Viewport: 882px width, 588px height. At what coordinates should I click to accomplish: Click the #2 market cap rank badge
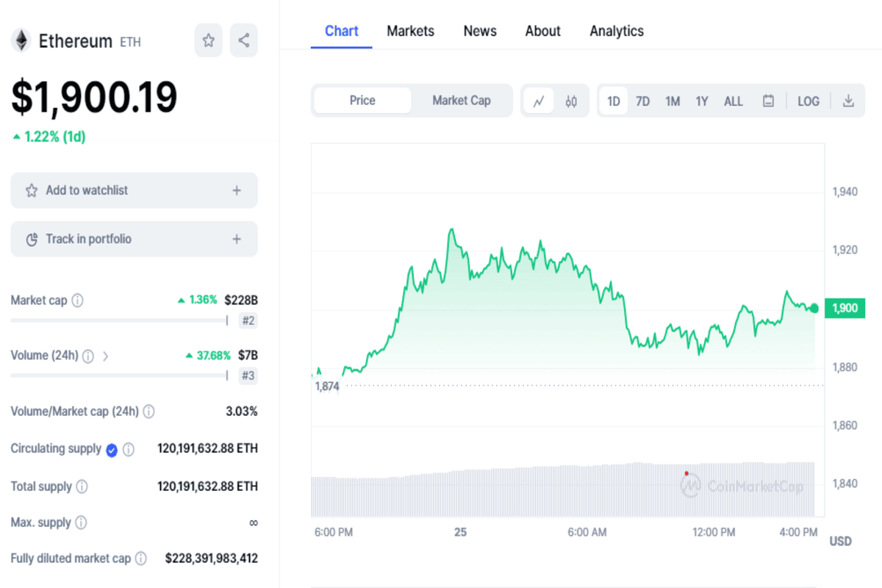(248, 320)
